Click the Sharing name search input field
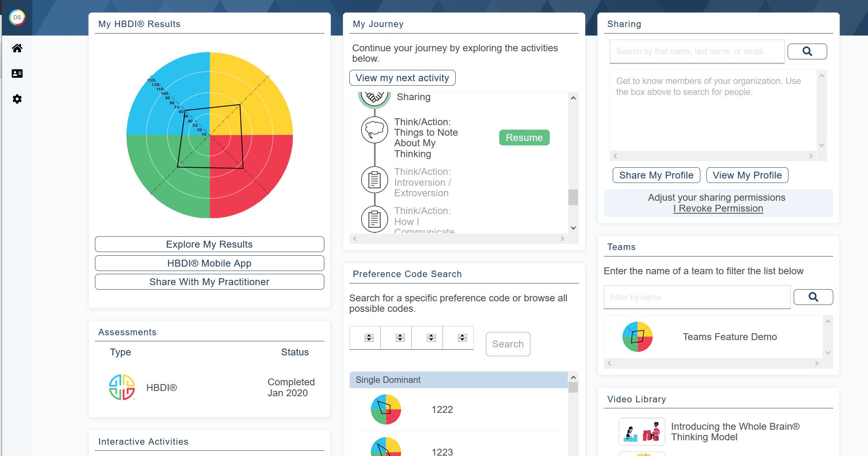This screenshot has height=456, width=868. pos(696,52)
